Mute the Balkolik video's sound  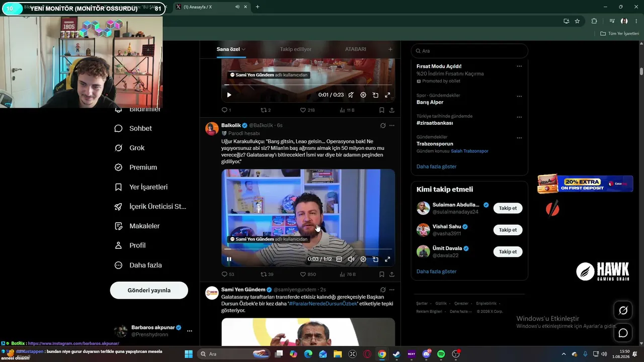(x=351, y=259)
